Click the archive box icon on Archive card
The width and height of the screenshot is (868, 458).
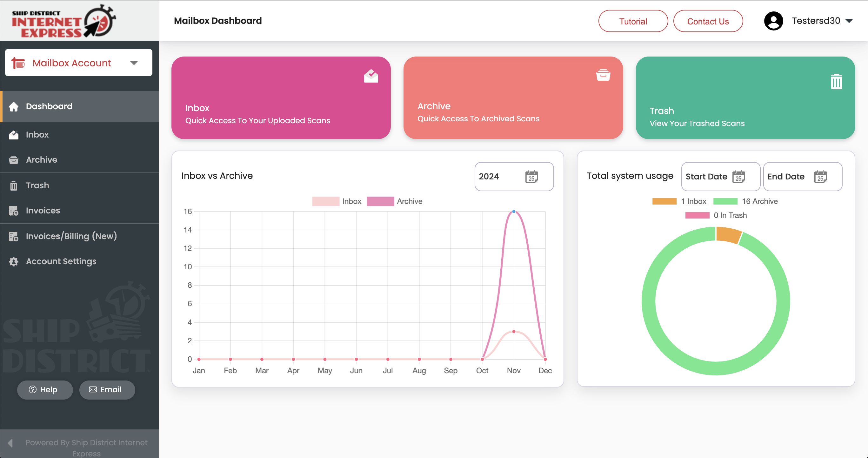click(x=603, y=75)
